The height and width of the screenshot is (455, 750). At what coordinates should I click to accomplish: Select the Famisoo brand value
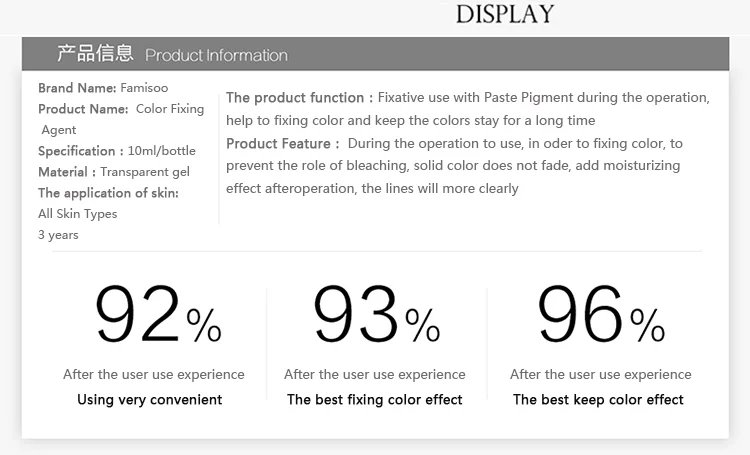144,88
